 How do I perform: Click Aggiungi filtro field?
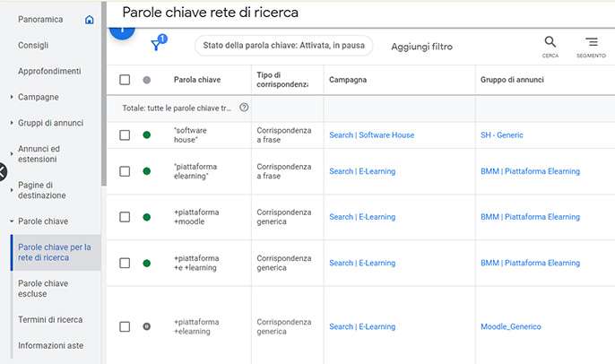tap(421, 47)
